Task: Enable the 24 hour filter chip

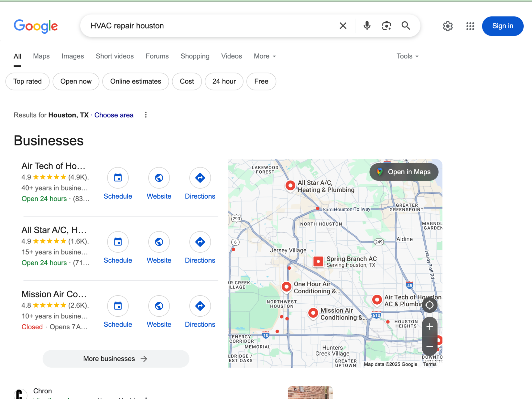Action: pyautogui.click(x=224, y=81)
